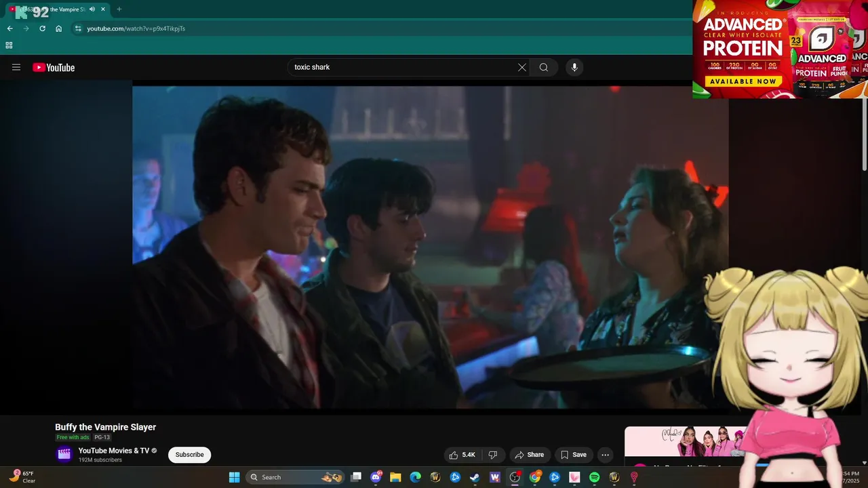Open a new browser tab
This screenshot has height=488, width=868.
(119, 9)
